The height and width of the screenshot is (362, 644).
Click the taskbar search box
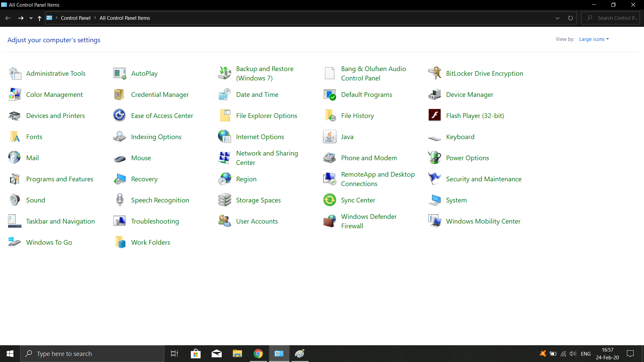[x=92, y=354]
